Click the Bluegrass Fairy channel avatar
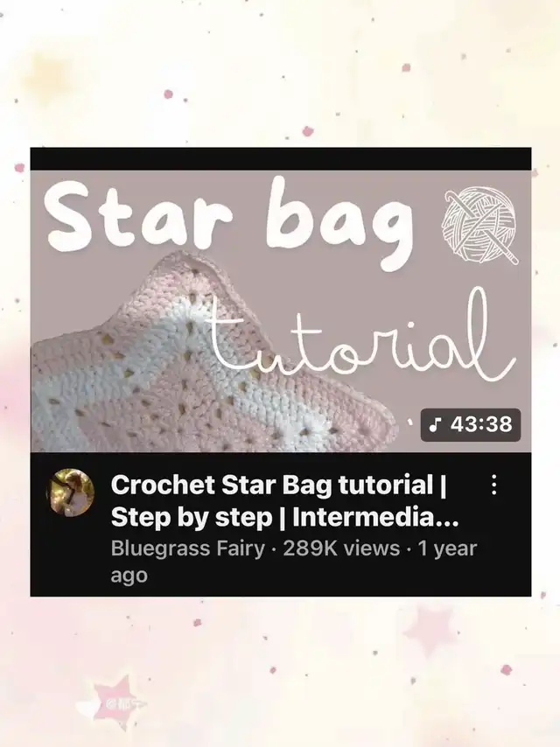560x747 pixels. coord(70,492)
